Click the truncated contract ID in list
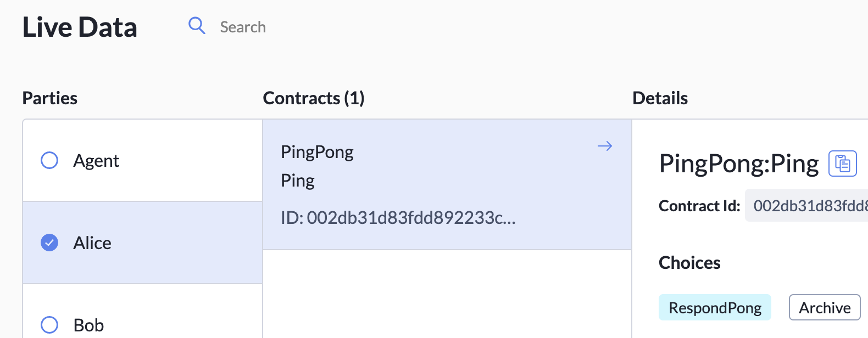This screenshot has width=868, height=338. [398, 218]
